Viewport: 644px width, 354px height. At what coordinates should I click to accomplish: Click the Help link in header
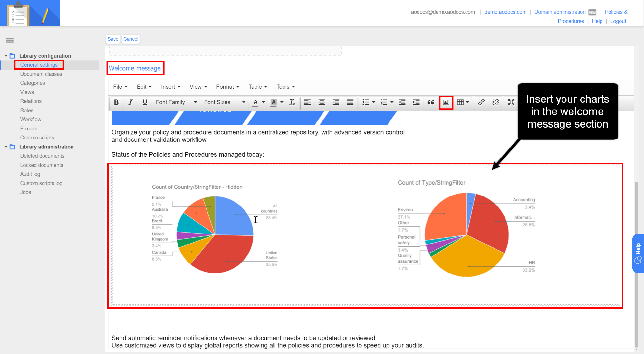point(597,21)
